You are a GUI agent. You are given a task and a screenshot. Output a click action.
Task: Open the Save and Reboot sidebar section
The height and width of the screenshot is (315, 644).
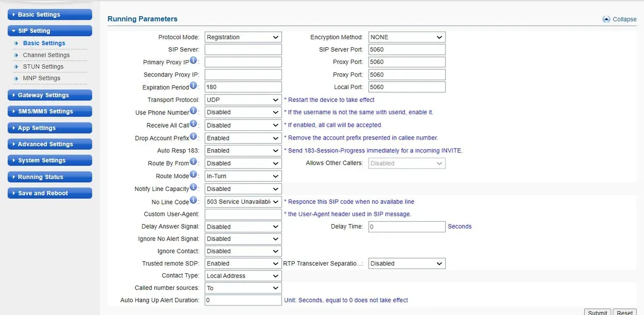[50, 193]
